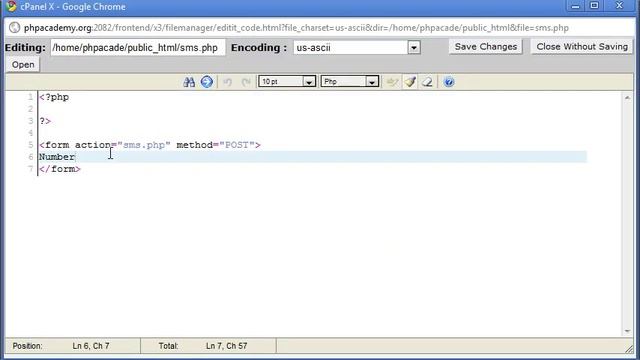Image resolution: width=640 pixels, height=360 pixels.
Task: Click the Chrome logo in title bar
Action: pyautogui.click(x=11, y=7)
